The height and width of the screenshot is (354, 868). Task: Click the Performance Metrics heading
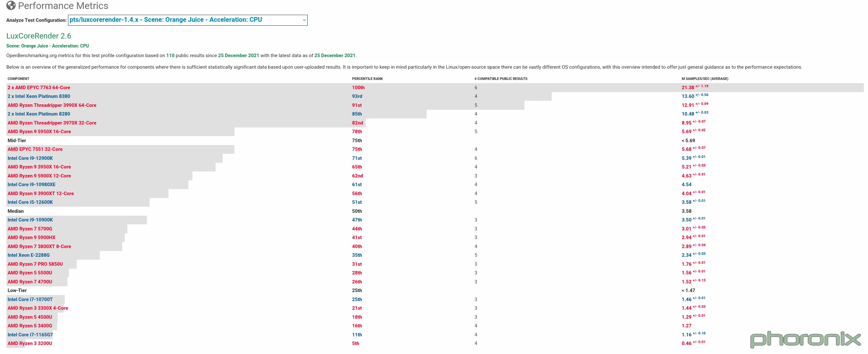point(63,6)
